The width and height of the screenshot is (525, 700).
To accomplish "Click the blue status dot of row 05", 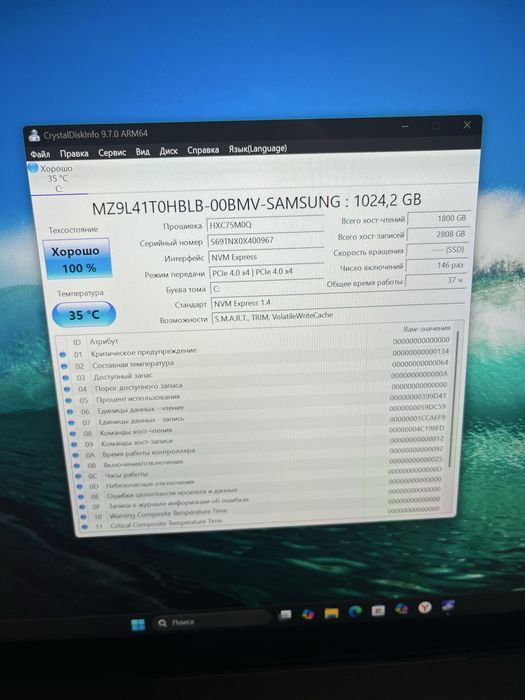I will point(69,400).
